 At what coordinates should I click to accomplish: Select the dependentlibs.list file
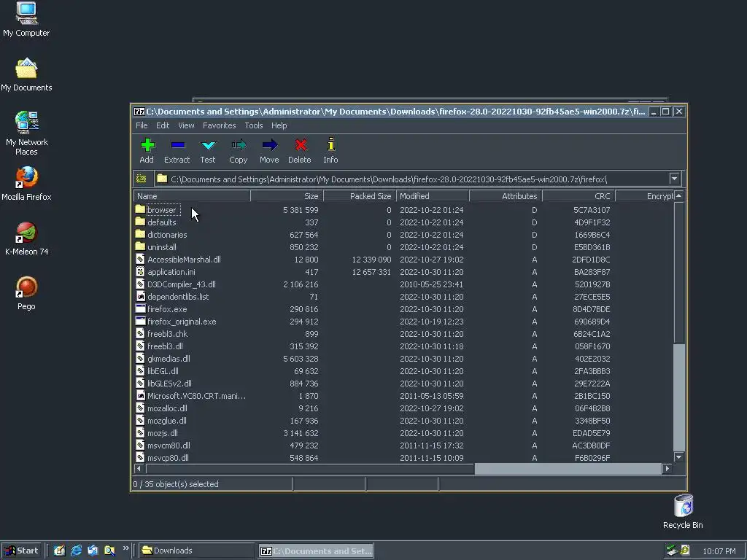pyautogui.click(x=178, y=297)
